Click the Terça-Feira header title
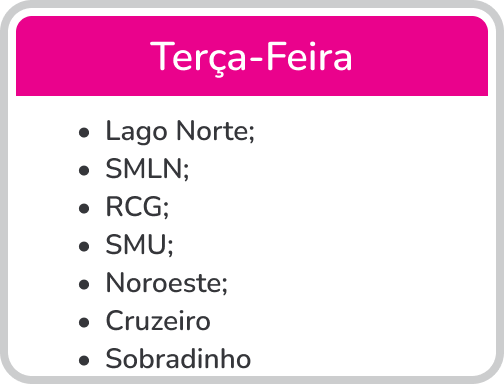 pyautogui.click(x=251, y=57)
